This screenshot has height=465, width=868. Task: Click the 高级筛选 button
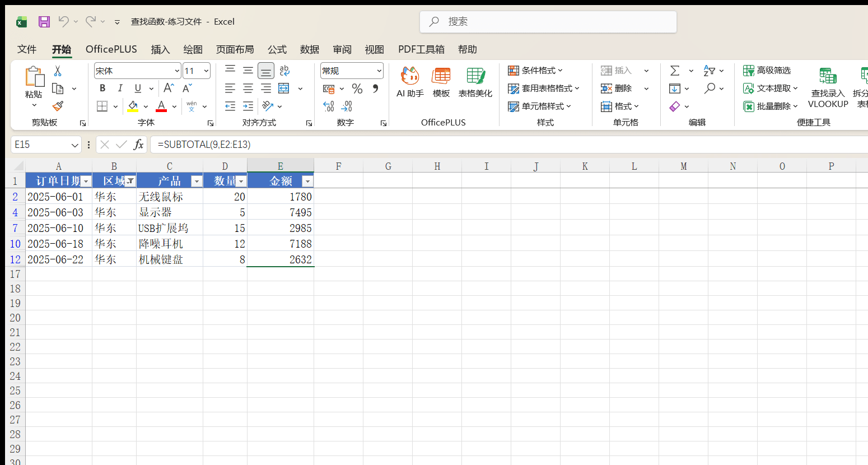767,71
